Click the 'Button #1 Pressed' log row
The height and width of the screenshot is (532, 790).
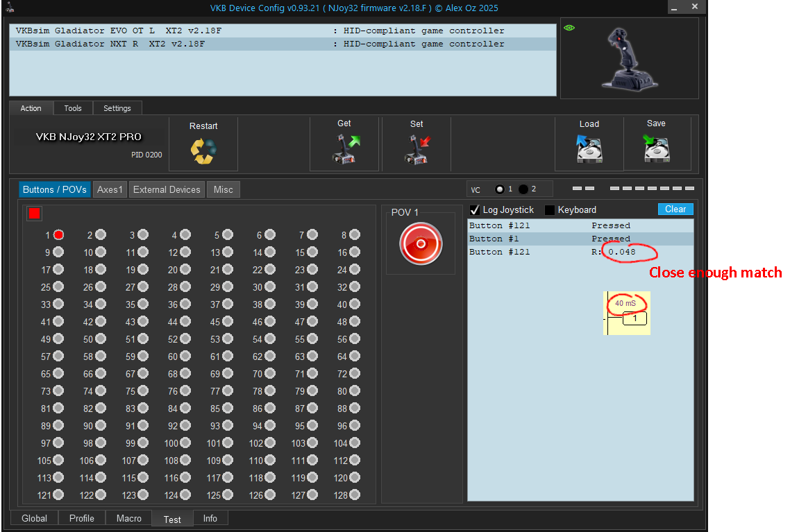click(580, 239)
